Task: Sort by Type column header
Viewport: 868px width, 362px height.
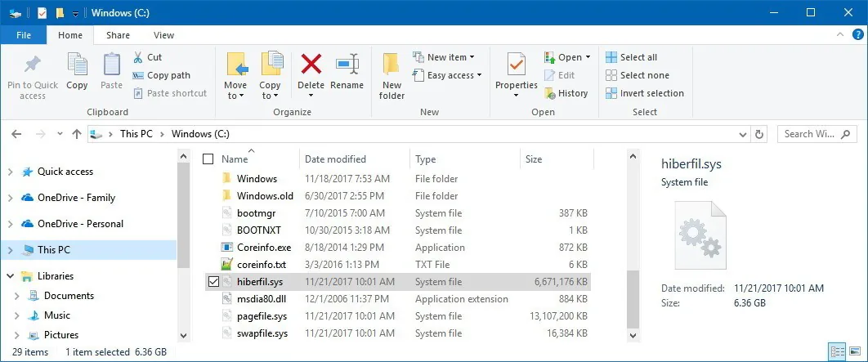Action: [x=464, y=159]
